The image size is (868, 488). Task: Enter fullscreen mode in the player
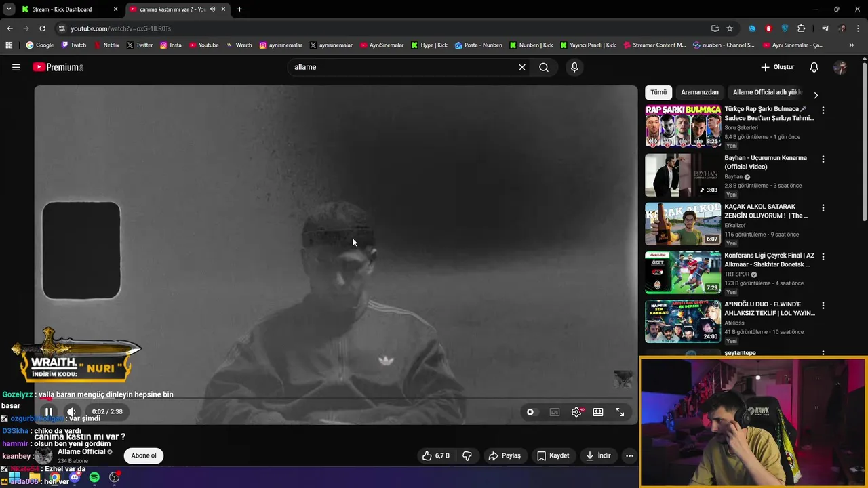[x=620, y=412]
